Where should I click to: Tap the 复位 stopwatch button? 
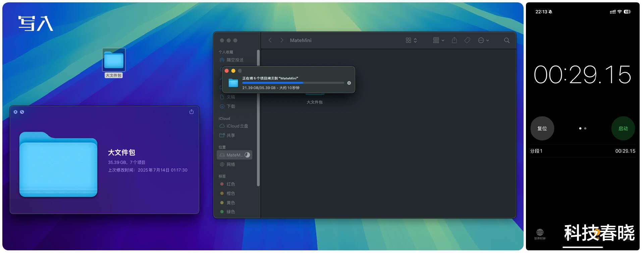pyautogui.click(x=542, y=128)
